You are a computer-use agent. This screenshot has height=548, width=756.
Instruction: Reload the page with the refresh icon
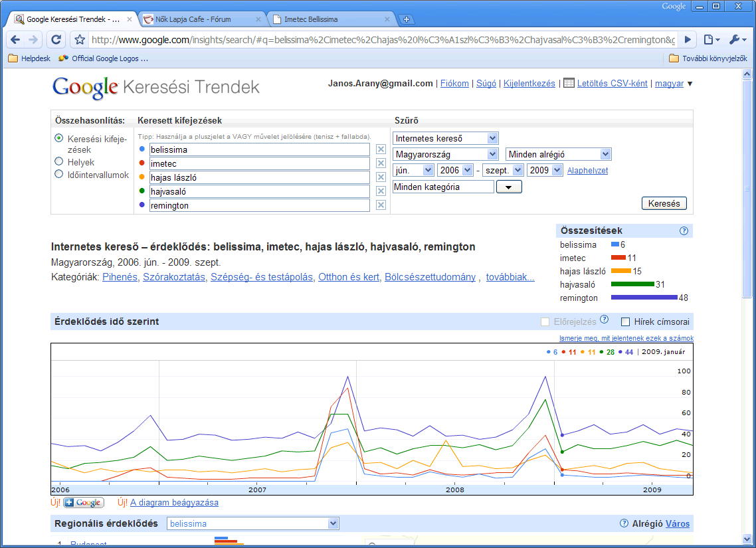coord(56,39)
